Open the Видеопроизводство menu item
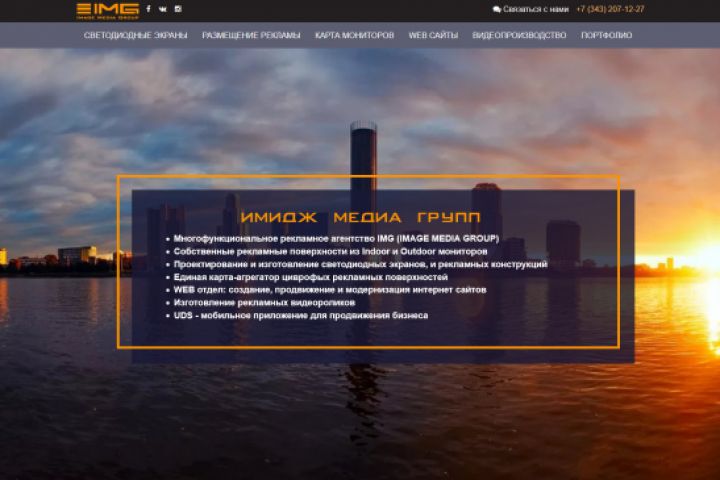The height and width of the screenshot is (480, 720). [519, 35]
